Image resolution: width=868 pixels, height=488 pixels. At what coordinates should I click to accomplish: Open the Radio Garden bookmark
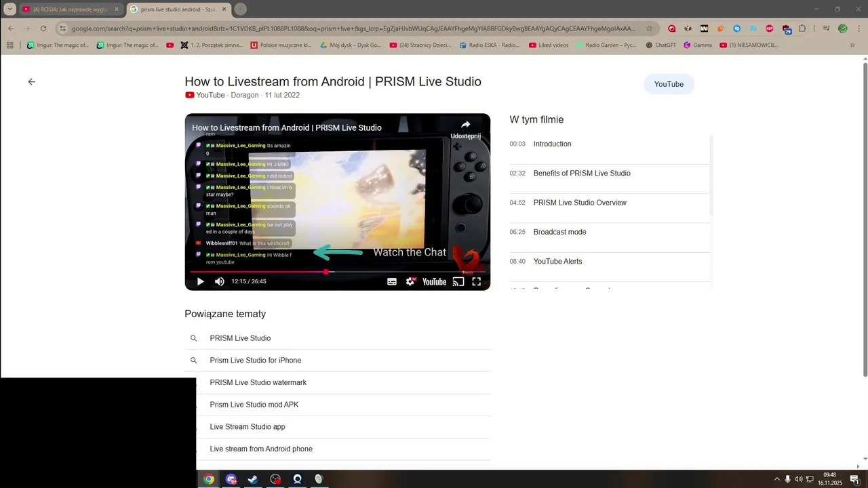click(x=606, y=45)
